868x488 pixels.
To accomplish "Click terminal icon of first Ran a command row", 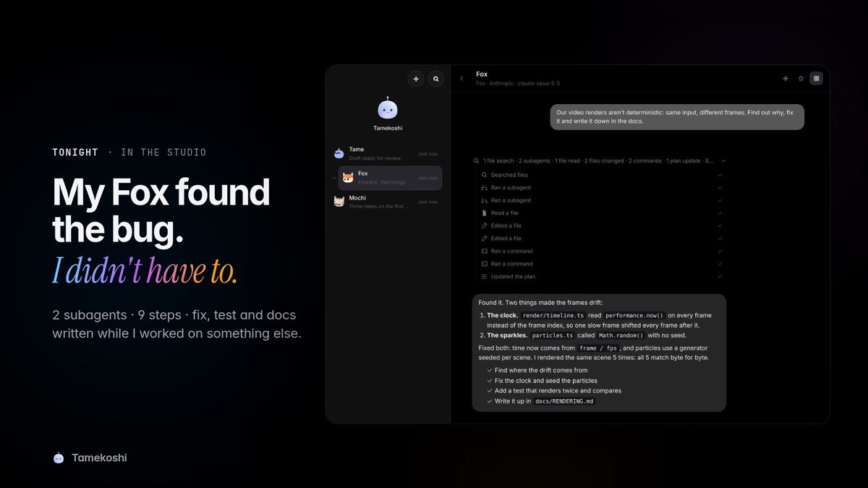I will pyautogui.click(x=485, y=251).
